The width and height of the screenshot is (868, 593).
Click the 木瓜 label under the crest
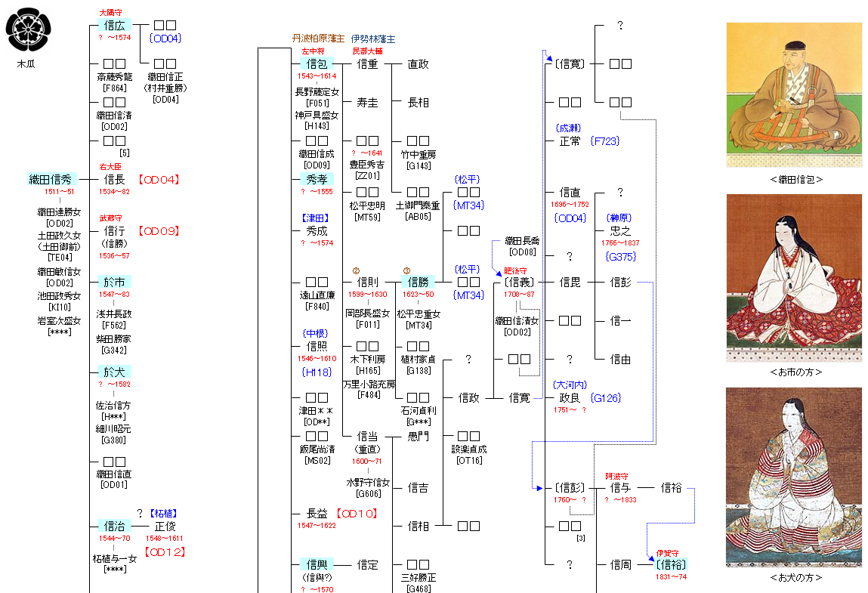(x=26, y=64)
